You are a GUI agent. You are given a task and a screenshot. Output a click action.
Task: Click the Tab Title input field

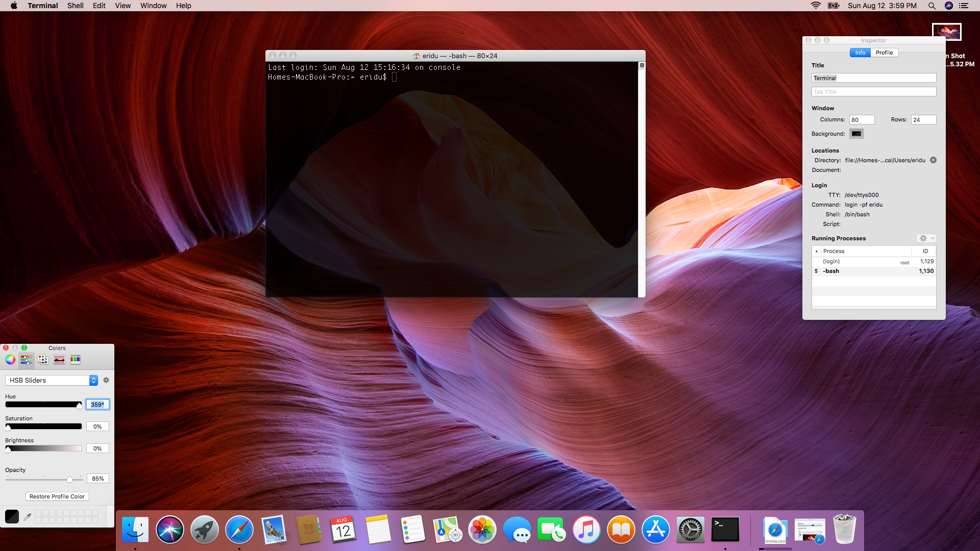pyautogui.click(x=874, y=92)
